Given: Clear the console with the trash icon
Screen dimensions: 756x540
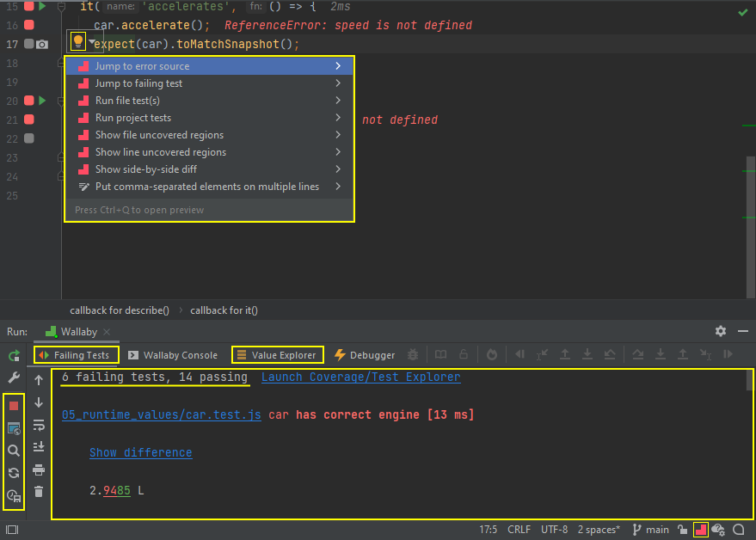Looking at the screenshot, I should pos(39,491).
